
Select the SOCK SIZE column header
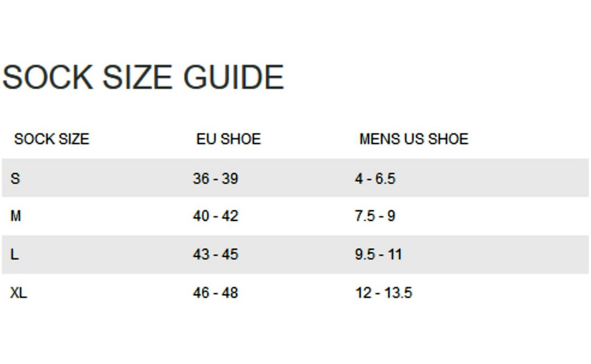(x=52, y=139)
